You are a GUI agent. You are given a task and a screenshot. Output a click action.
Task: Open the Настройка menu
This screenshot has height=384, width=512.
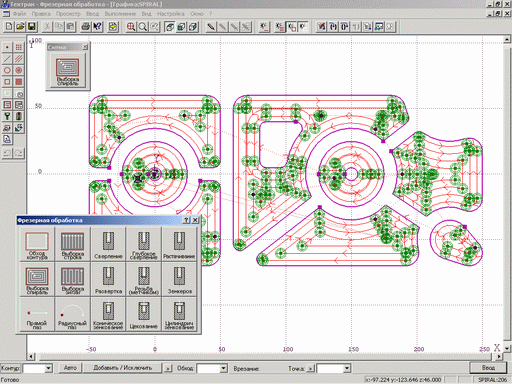point(171,14)
